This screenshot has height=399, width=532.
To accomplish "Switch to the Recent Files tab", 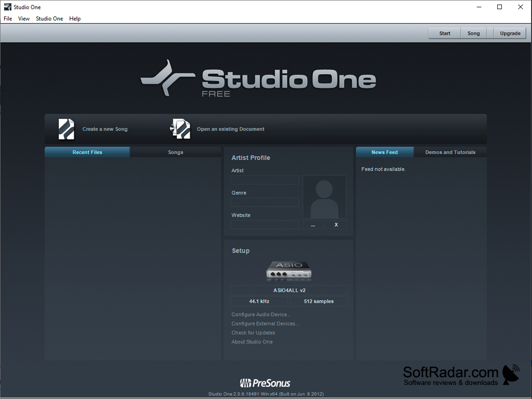I will click(87, 153).
